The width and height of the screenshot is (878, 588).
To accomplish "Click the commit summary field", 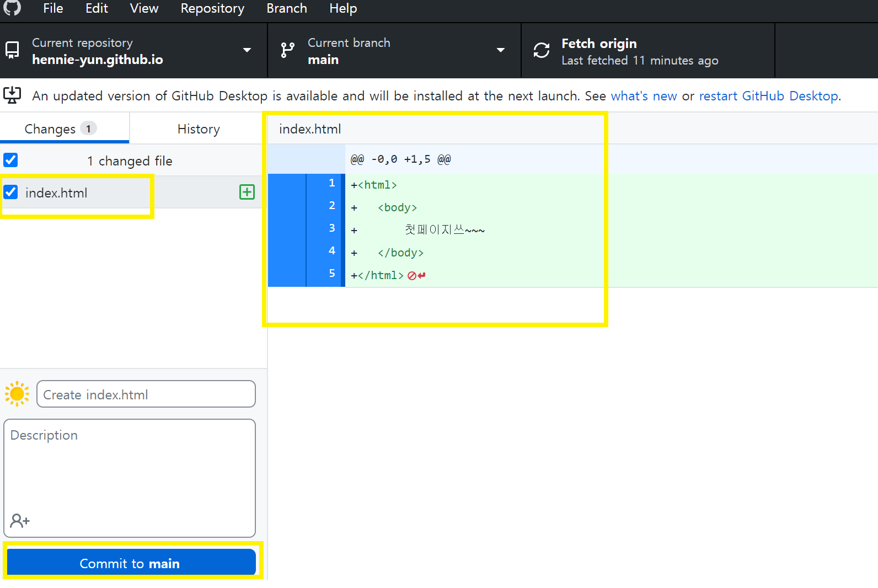I will pos(146,394).
